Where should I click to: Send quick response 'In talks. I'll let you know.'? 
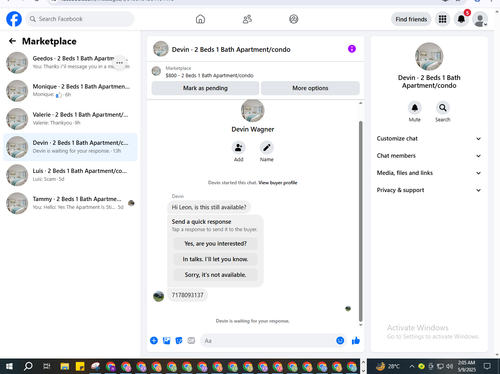point(215,259)
